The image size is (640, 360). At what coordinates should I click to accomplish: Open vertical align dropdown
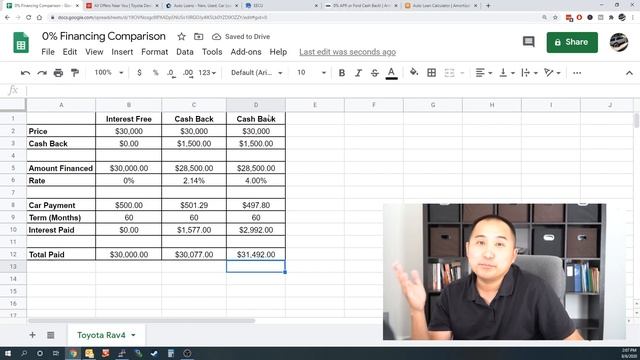point(507,73)
